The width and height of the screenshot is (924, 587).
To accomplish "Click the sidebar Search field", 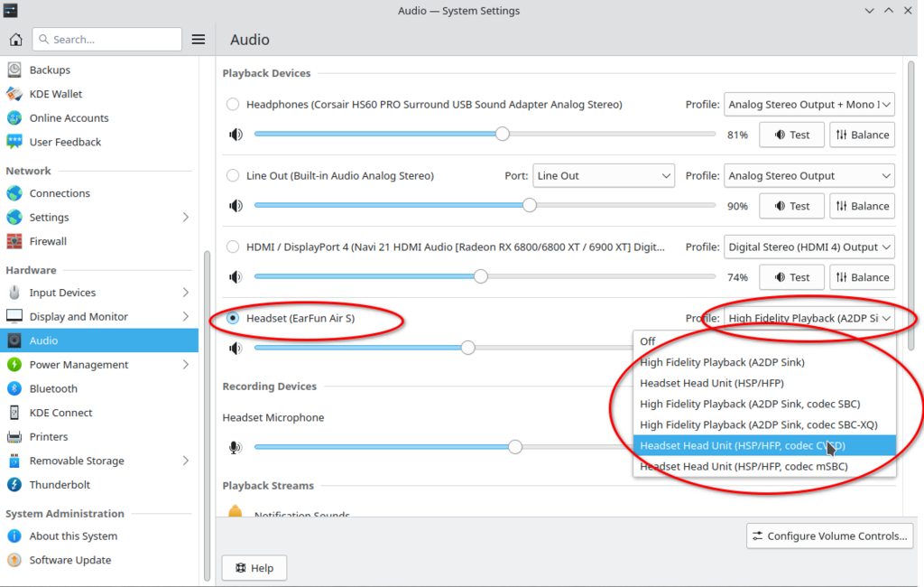I will click(106, 40).
